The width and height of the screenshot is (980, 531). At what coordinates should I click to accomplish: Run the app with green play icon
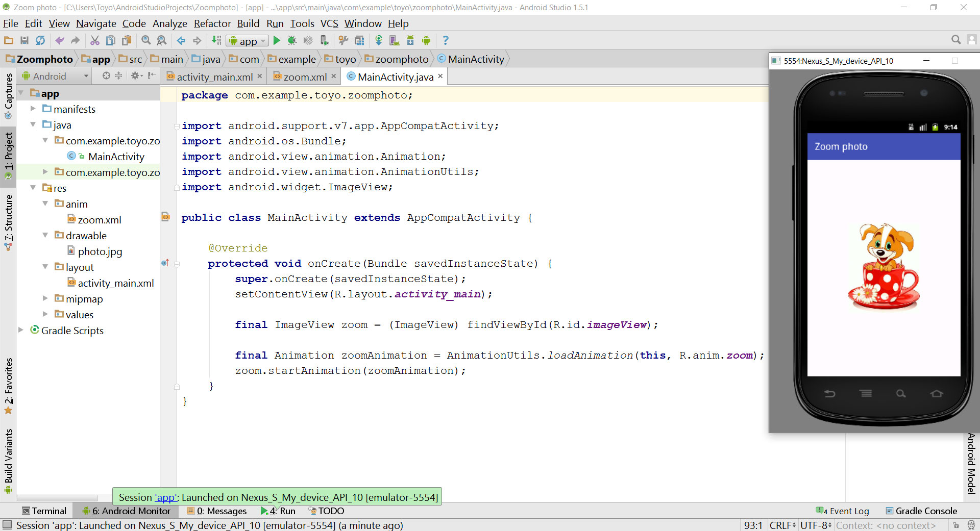click(277, 40)
